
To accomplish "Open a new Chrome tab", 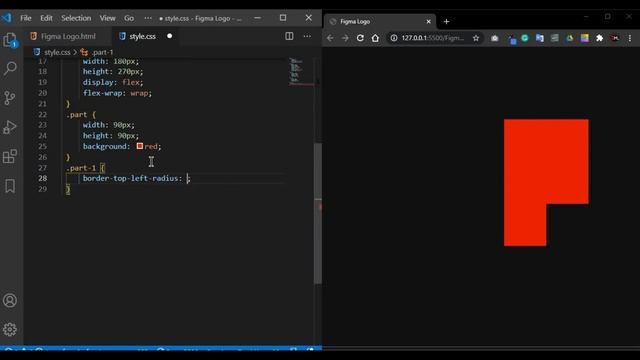I will click(446, 21).
